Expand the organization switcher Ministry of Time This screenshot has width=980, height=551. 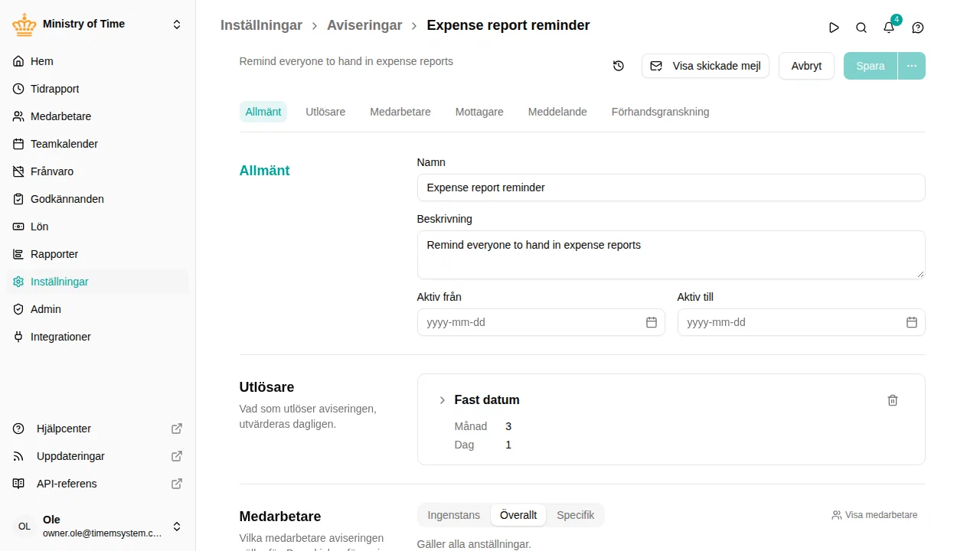point(177,24)
